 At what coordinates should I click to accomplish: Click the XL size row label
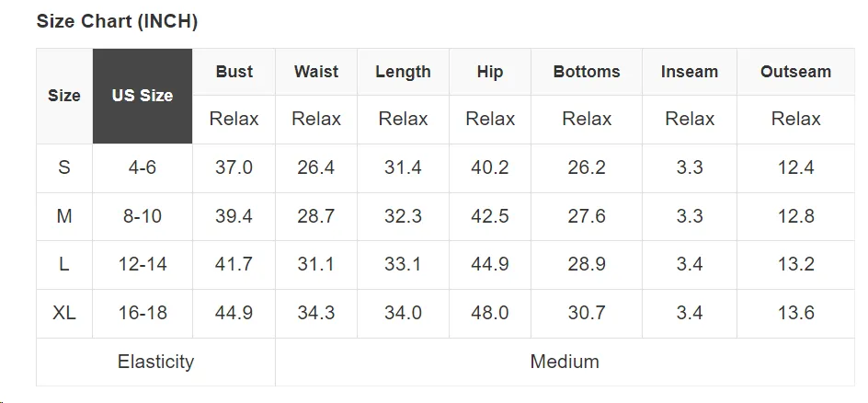[x=64, y=314]
